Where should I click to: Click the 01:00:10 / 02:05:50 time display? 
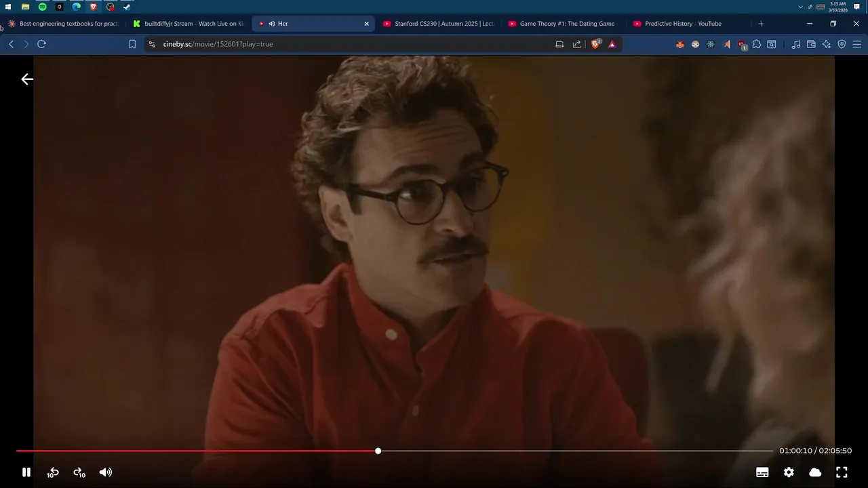pos(815,451)
